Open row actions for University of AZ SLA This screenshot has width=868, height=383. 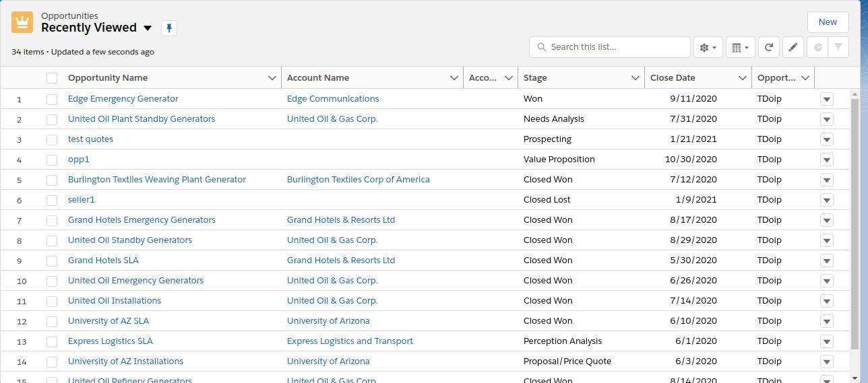827,321
